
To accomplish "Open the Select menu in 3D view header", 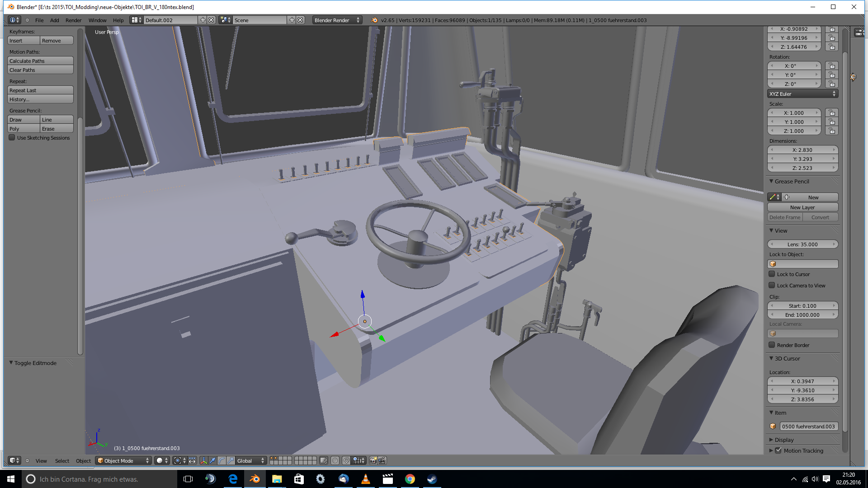I will [x=62, y=461].
